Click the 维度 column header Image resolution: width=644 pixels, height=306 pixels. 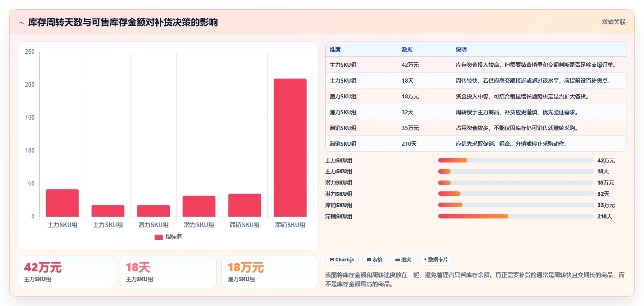(335, 50)
